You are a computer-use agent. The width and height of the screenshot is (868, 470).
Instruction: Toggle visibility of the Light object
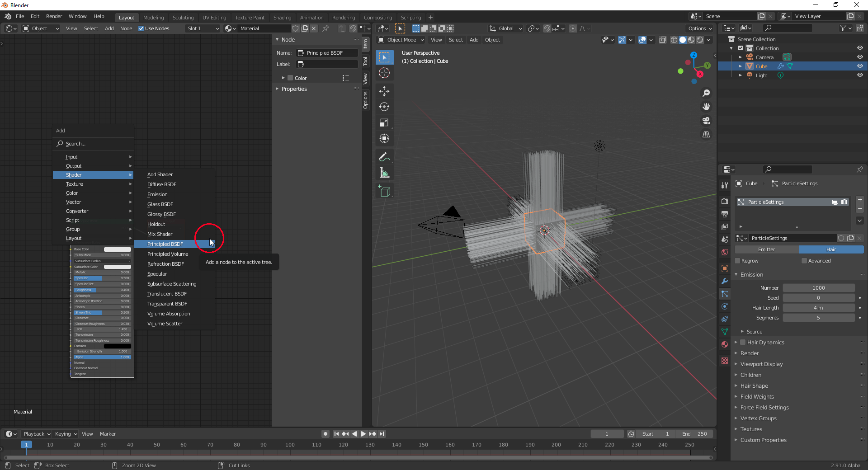point(860,75)
